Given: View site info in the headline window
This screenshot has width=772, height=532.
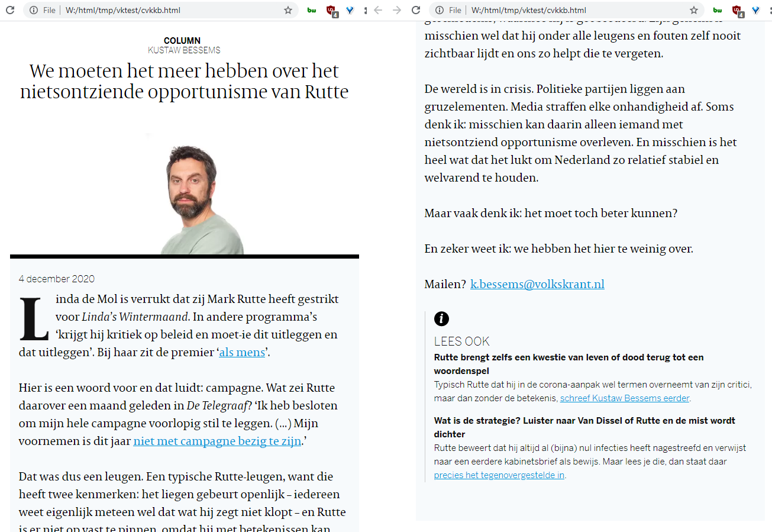Looking at the screenshot, I should pyautogui.click(x=34, y=10).
